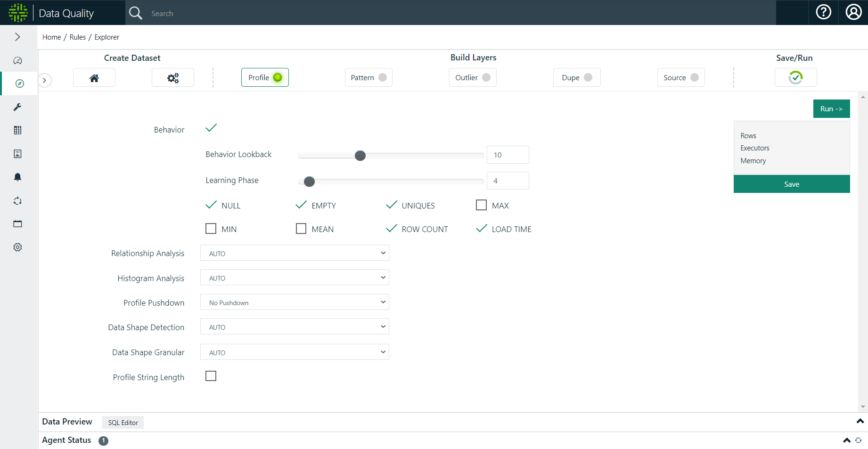Open the Profile Pushdown dropdown
868x449 pixels.
tap(294, 302)
